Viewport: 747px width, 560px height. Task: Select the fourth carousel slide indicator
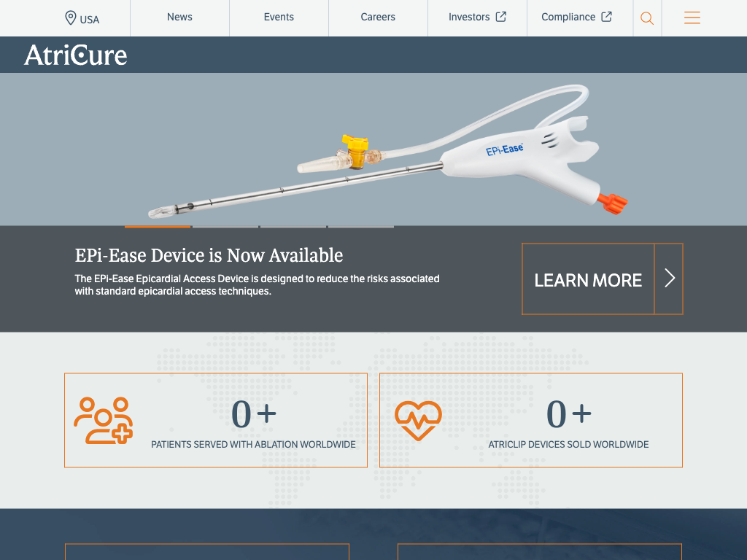(x=361, y=227)
